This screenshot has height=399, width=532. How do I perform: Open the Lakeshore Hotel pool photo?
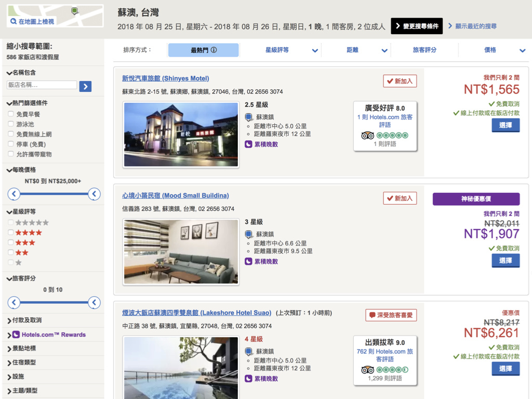coord(181,367)
